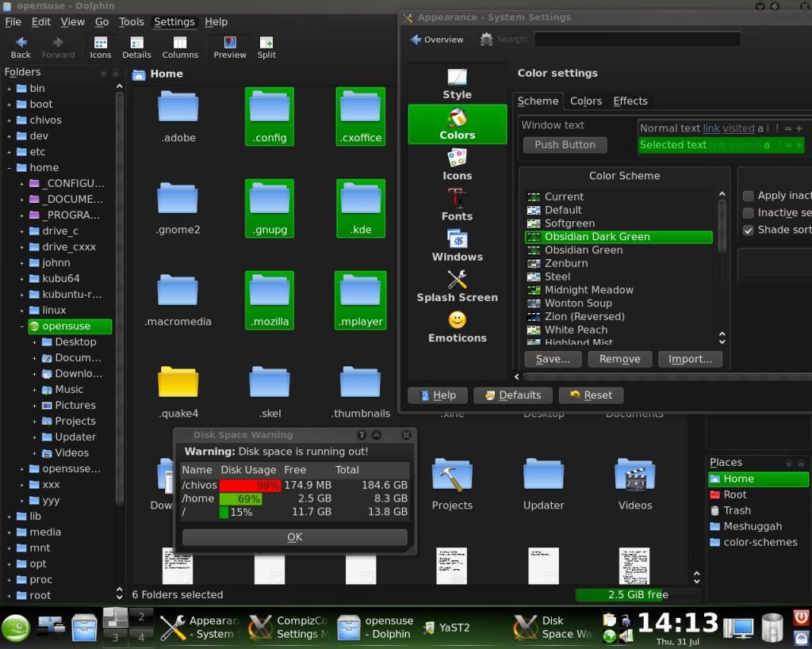Open the File menu in Dolphin
This screenshot has width=812, height=649.
point(13,21)
